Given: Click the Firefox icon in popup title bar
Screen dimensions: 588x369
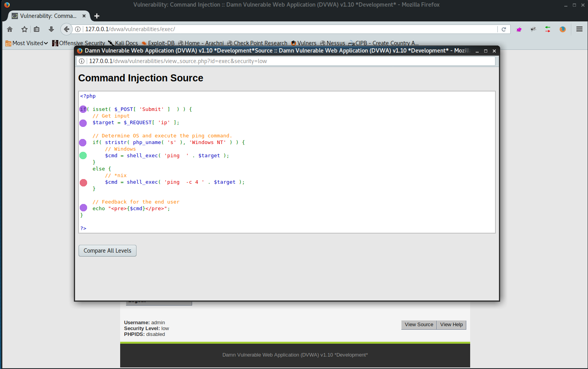Looking at the screenshot, I should (x=80, y=51).
